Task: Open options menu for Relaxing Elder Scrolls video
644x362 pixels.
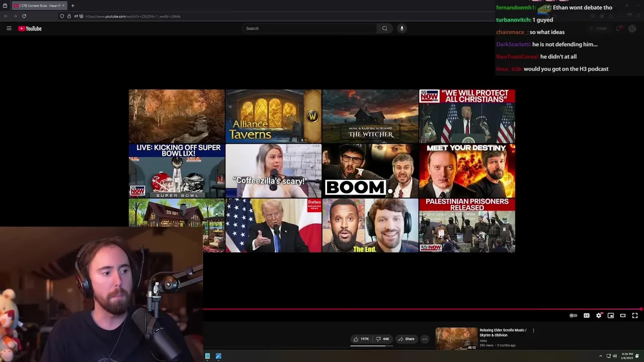Action: (533, 330)
